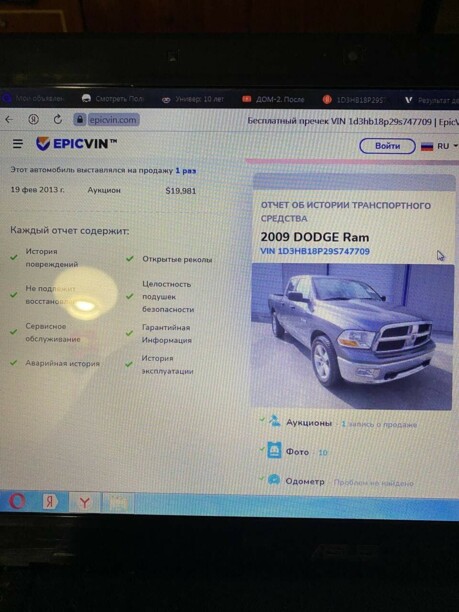
Task: Click the checkmark beside Открытые реколы
Action: 130,258
